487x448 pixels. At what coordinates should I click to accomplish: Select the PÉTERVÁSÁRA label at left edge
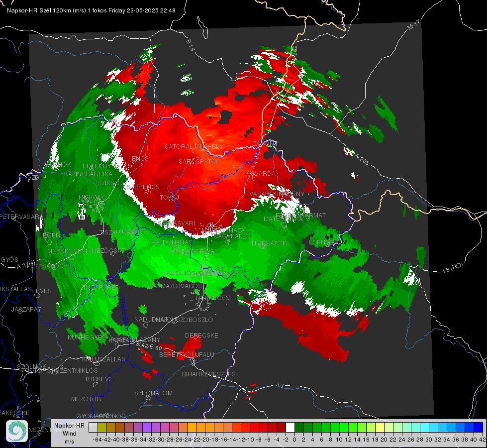coord(21,217)
